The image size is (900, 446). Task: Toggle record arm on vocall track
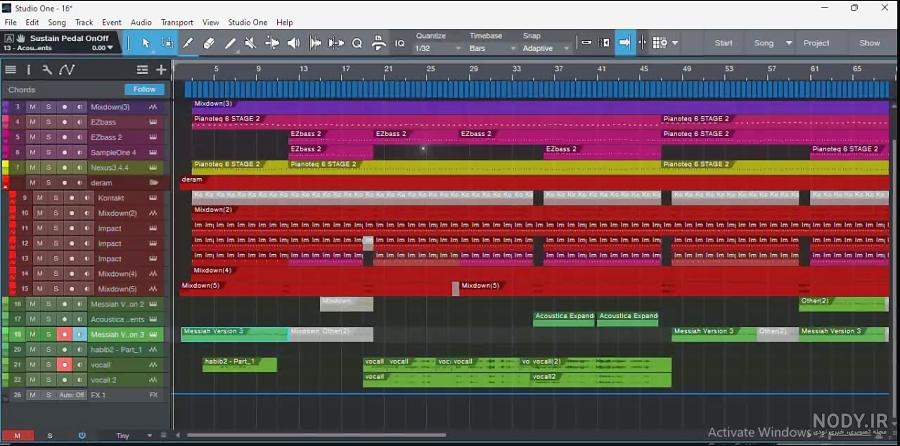[64, 364]
